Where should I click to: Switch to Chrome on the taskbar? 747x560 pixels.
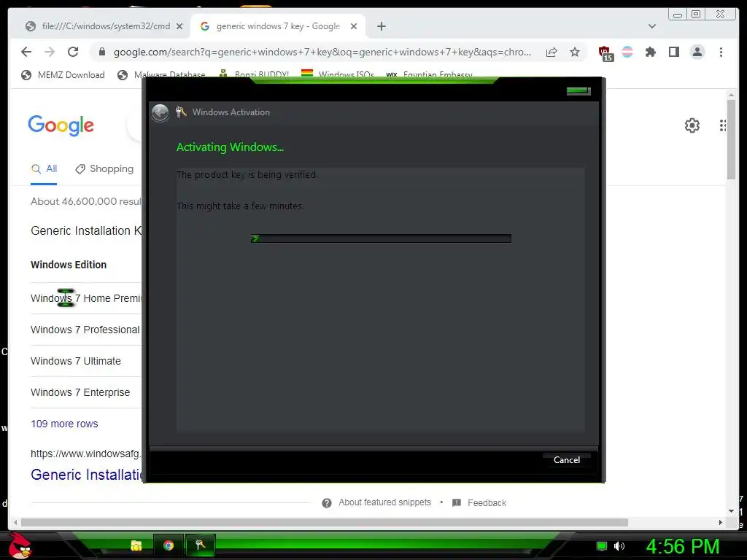coord(169,545)
